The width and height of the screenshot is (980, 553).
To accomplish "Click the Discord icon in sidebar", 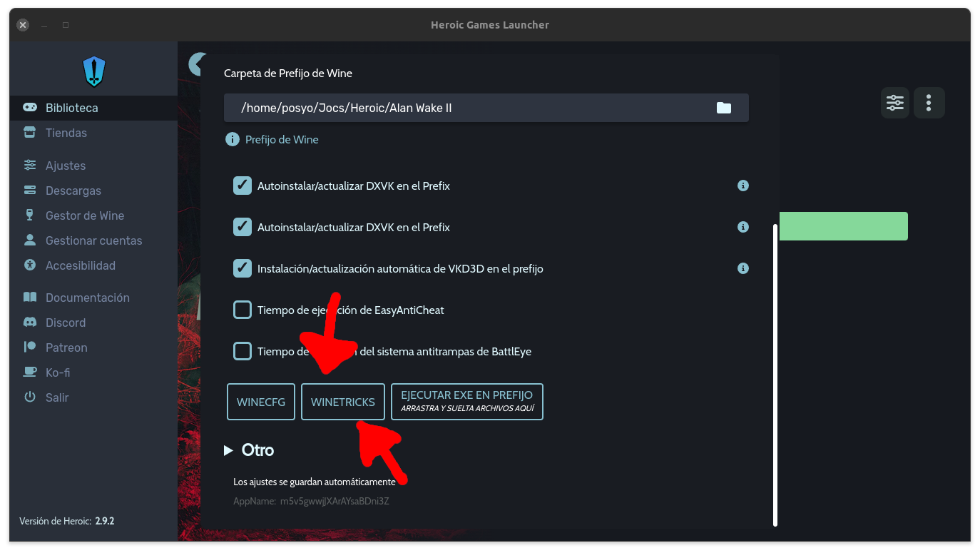I will (30, 323).
